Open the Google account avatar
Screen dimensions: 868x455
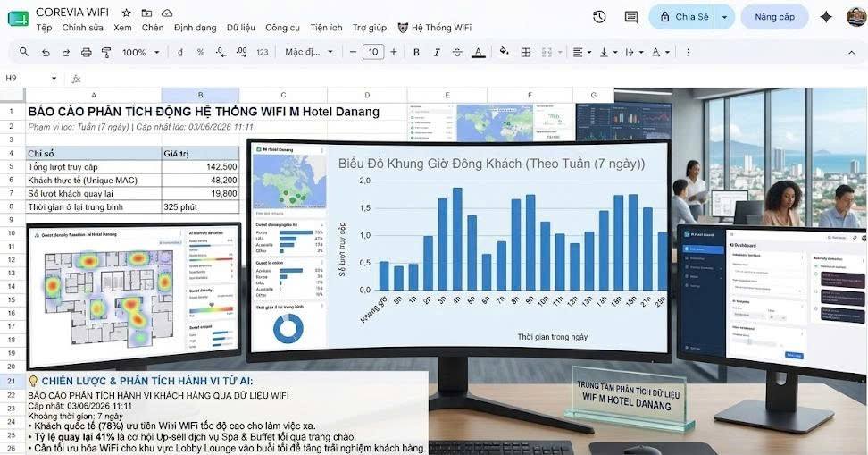coord(857,17)
